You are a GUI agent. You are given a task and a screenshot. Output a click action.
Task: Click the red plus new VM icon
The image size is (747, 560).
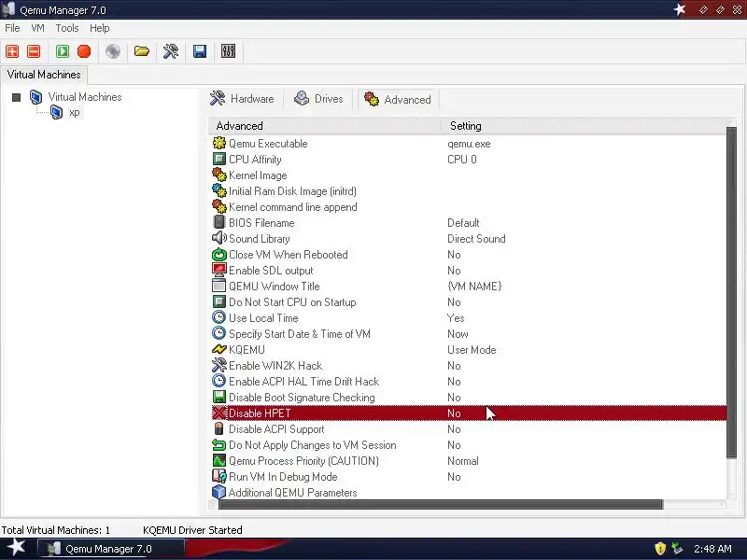[12, 51]
